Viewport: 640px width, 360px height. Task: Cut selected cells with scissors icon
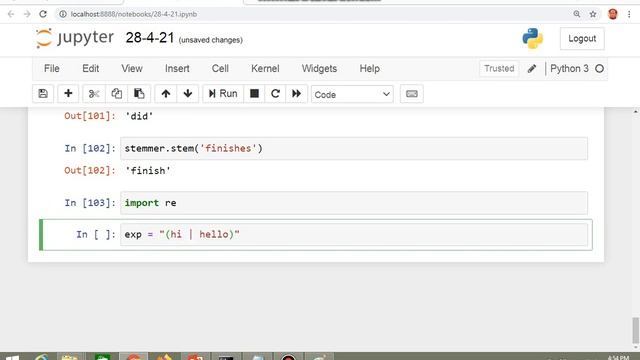click(x=94, y=94)
